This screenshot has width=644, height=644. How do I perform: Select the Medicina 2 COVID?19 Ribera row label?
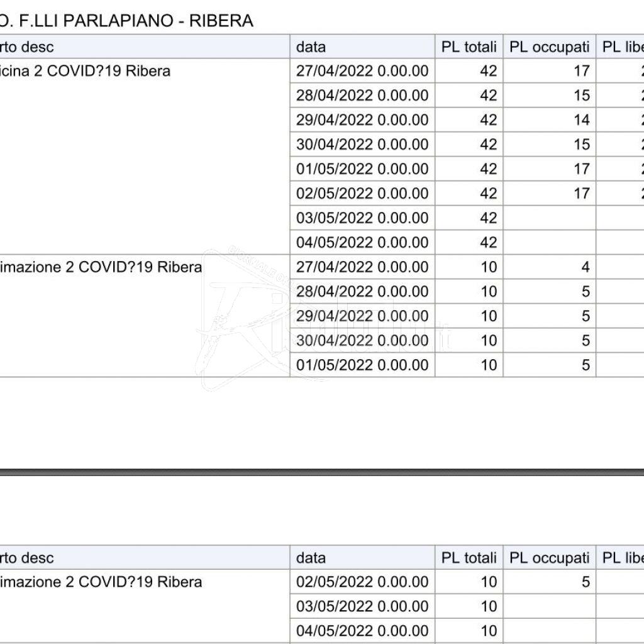[x=85, y=71]
